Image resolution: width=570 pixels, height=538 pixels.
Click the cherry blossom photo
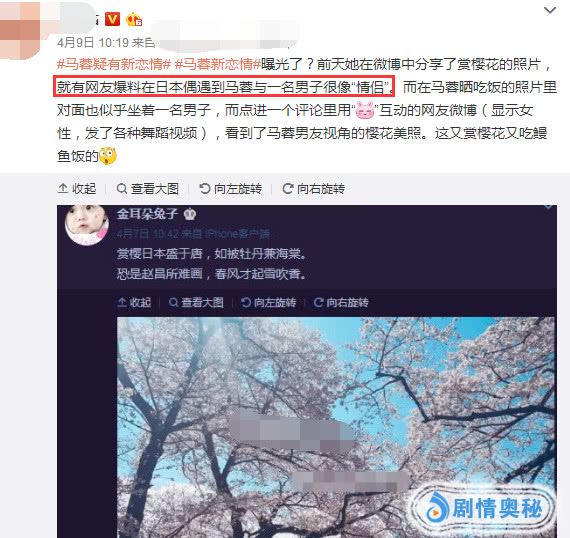click(336, 427)
